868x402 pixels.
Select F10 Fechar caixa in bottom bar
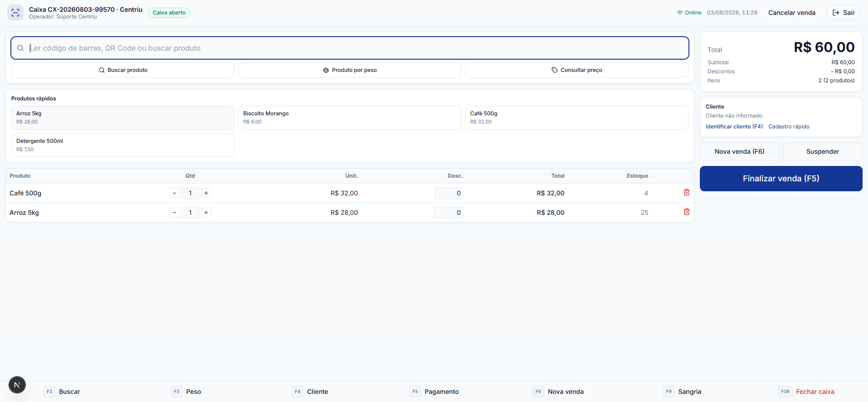coord(807,392)
